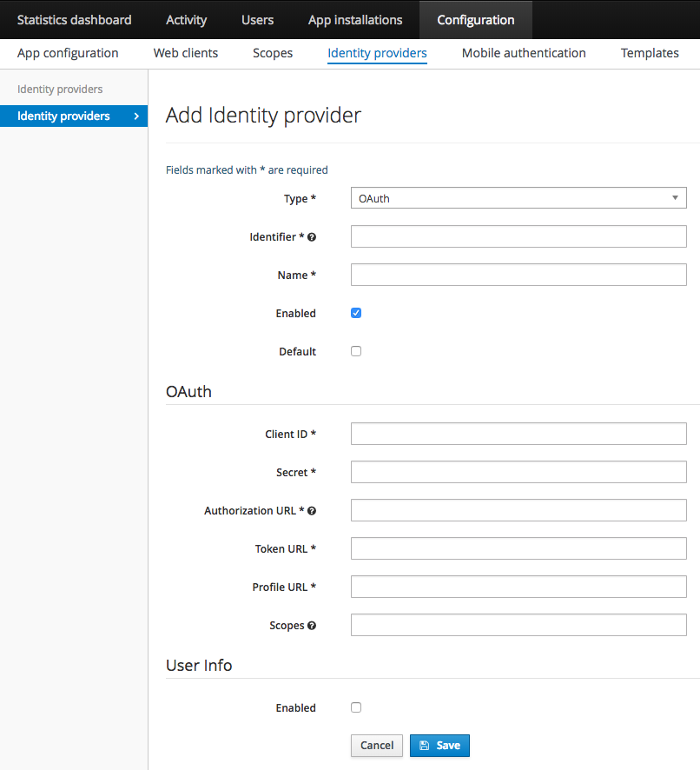This screenshot has width=700, height=770.
Task: Click the Identity providers sidebar header label
Action: (x=59, y=89)
